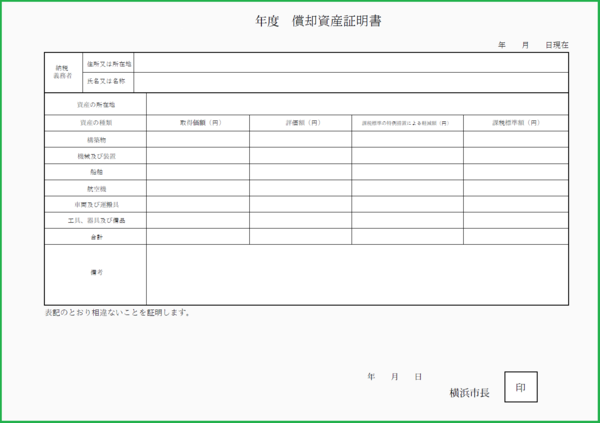Screen dimensions: 600x423
Task: Click the 機械及び装置 row label
Action: pos(96,156)
